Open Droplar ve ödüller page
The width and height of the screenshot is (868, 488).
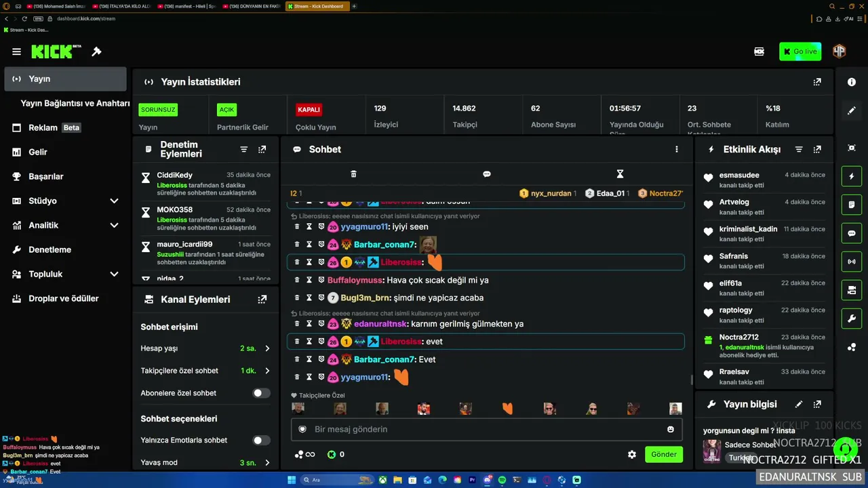pyautogui.click(x=65, y=298)
